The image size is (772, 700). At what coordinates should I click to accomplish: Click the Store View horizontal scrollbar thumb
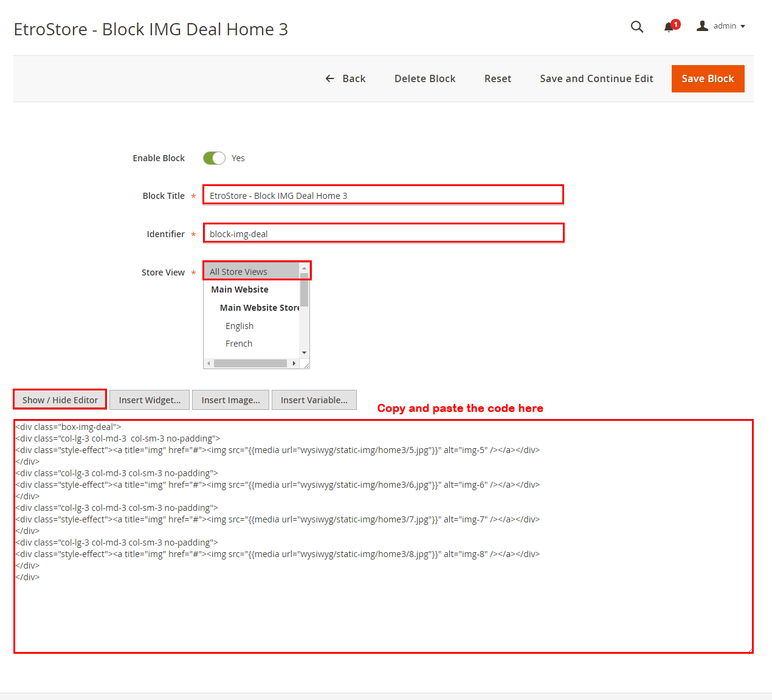point(250,363)
